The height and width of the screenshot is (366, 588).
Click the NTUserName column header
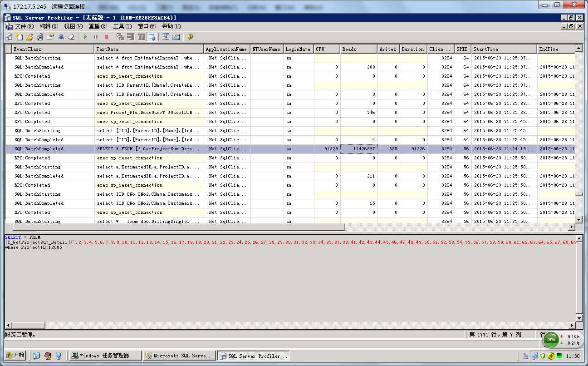[x=267, y=49]
